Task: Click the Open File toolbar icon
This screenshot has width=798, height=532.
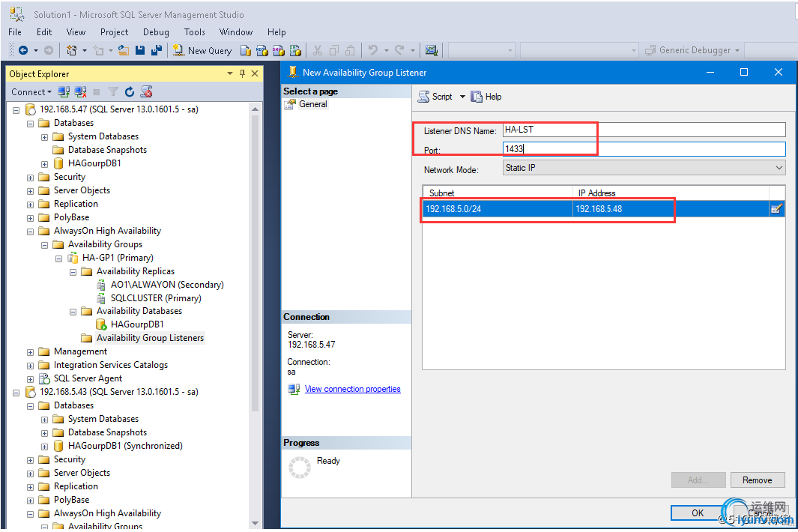Action: tap(124, 50)
